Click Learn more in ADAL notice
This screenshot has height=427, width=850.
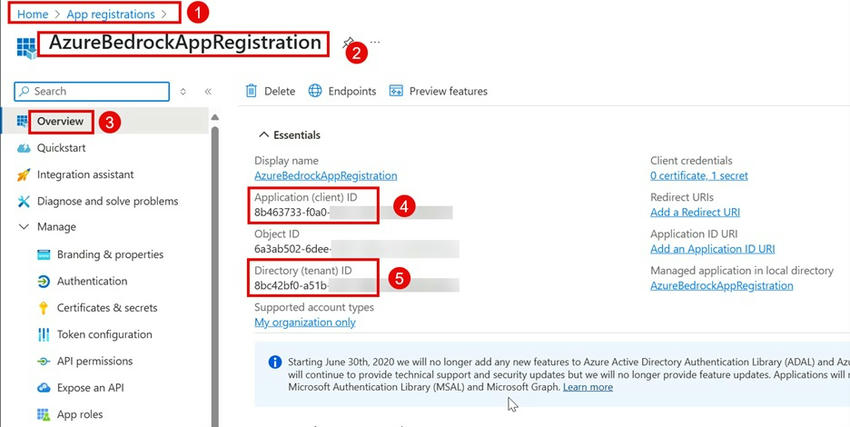click(x=588, y=387)
